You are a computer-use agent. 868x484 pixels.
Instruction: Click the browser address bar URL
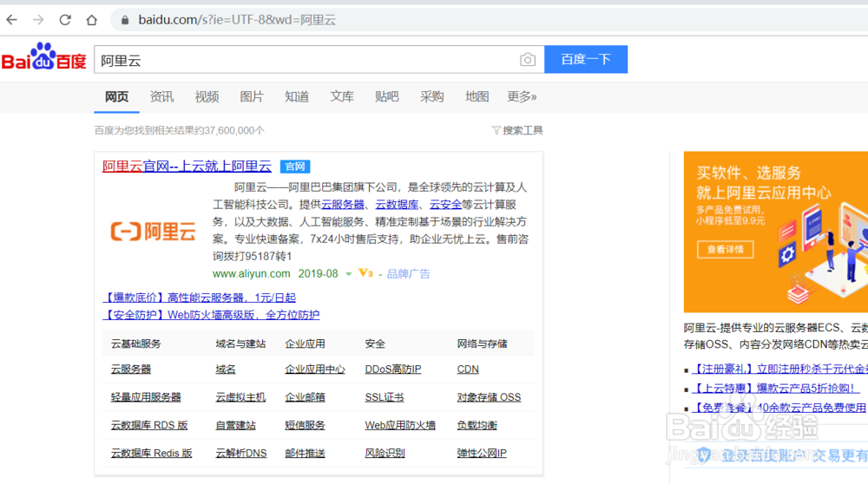pos(237,20)
